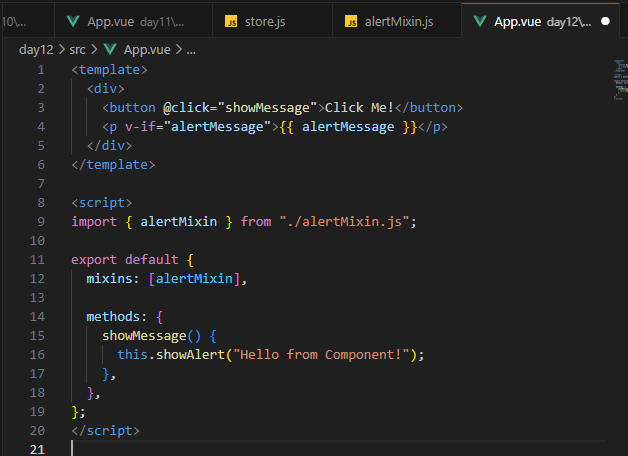Switch to the App.vue day11 tab
628x456 pixels.
point(133,21)
